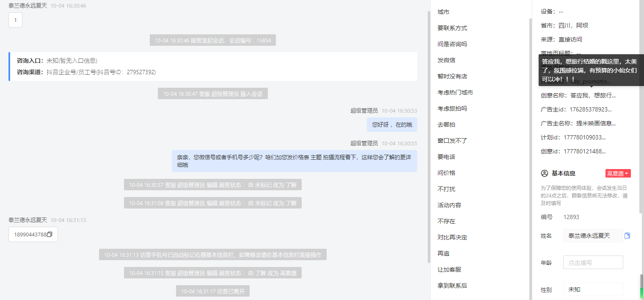Click 计划id value 177780109033...

585,137
